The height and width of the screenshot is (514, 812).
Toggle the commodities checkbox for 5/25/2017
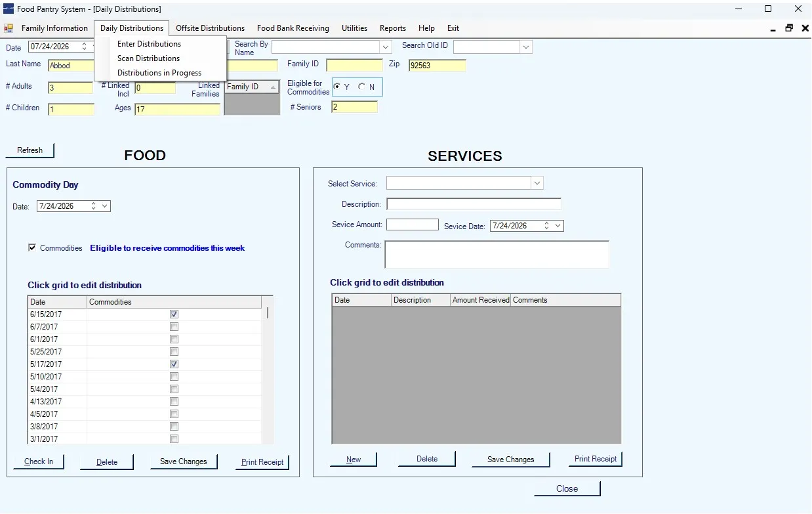[174, 352]
